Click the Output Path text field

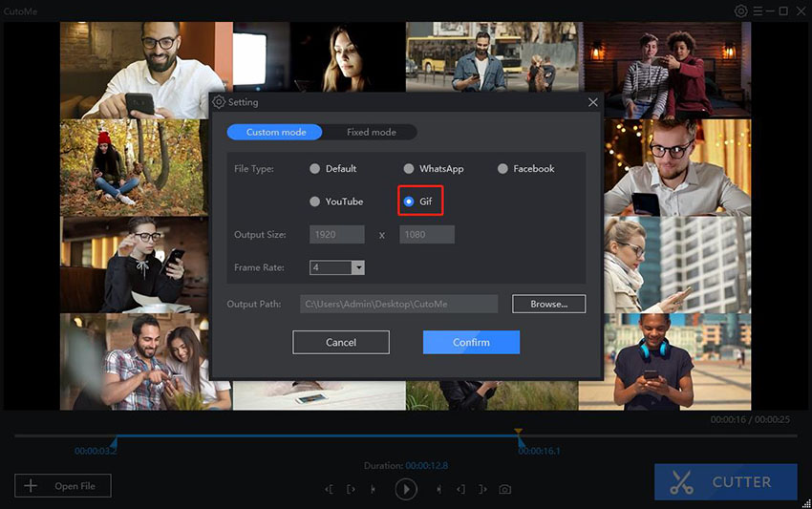[x=398, y=304]
